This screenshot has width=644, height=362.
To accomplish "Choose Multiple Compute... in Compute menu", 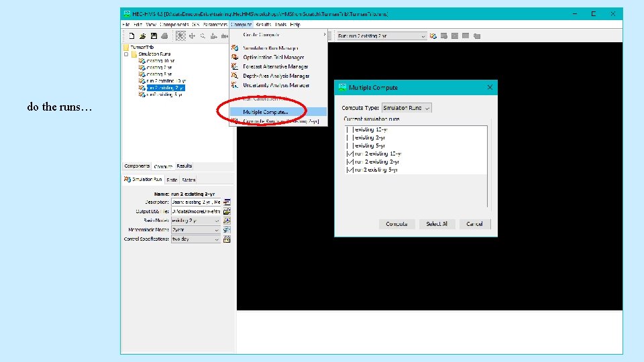I will pyautogui.click(x=278, y=112).
